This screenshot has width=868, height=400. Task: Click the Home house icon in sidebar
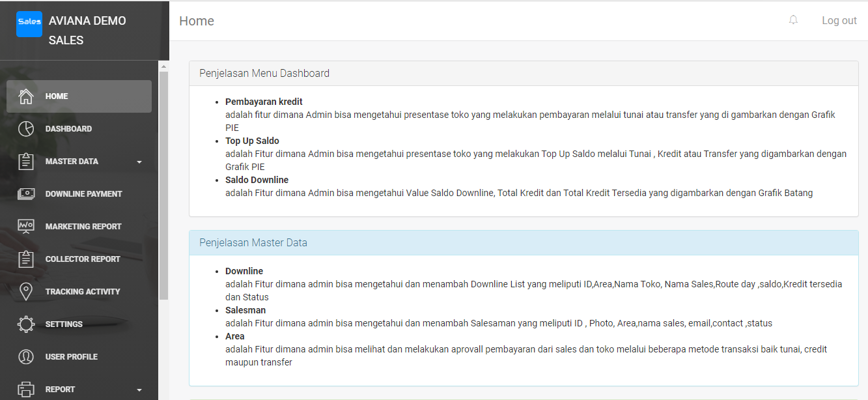(26, 96)
